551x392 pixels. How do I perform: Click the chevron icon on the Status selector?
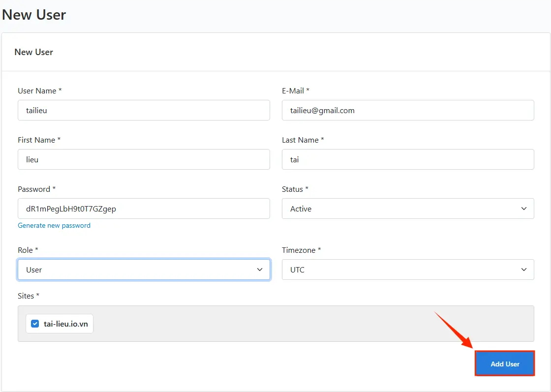point(523,209)
